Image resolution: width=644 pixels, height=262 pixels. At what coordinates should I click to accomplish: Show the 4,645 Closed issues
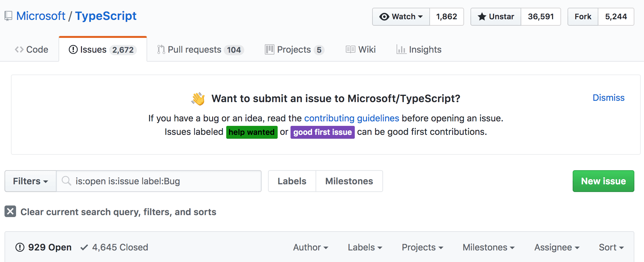[x=114, y=247]
